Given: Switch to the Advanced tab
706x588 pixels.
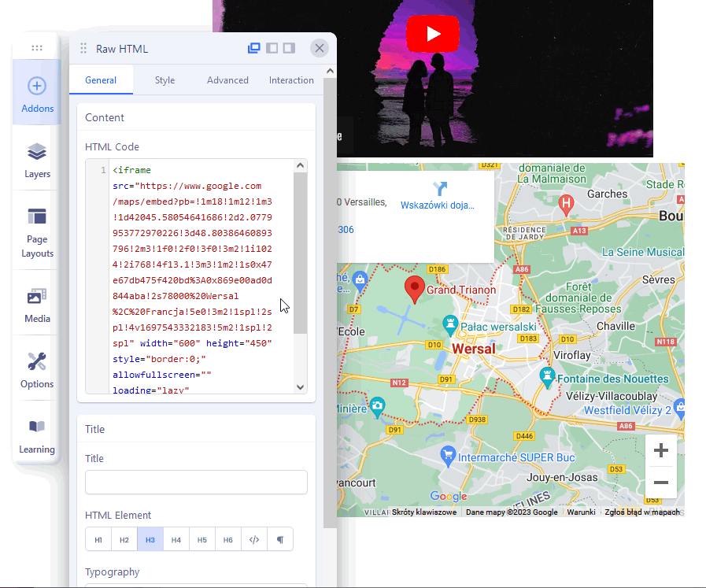Looking at the screenshot, I should [227, 80].
